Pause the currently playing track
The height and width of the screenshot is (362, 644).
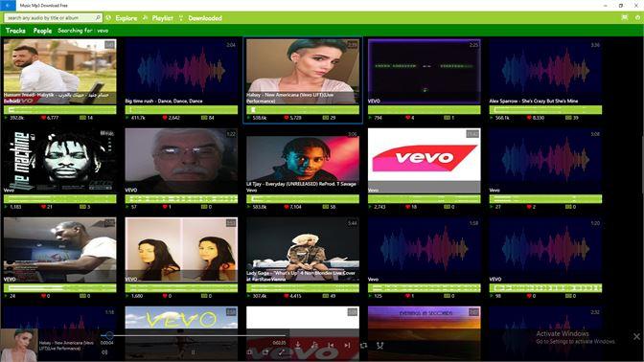(x=193, y=352)
